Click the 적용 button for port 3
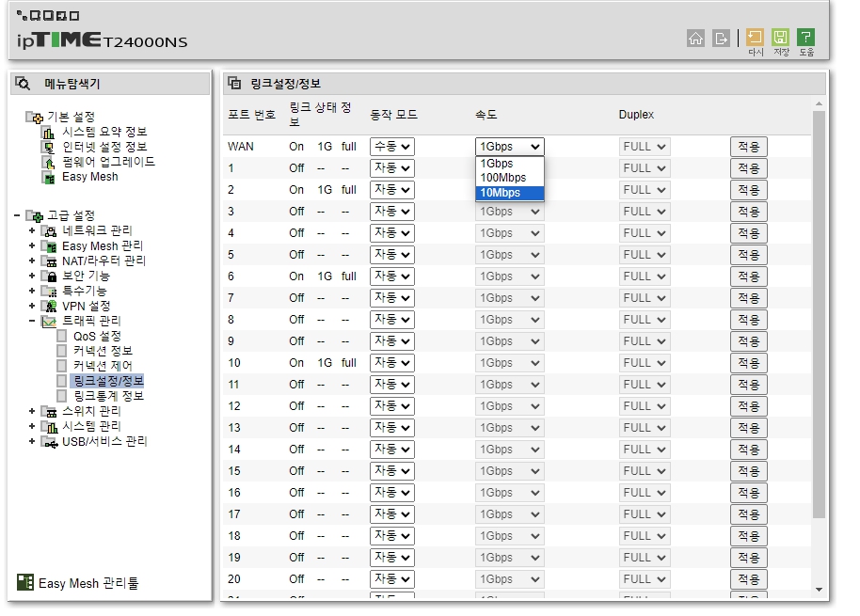860x616 pixels. pos(748,211)
